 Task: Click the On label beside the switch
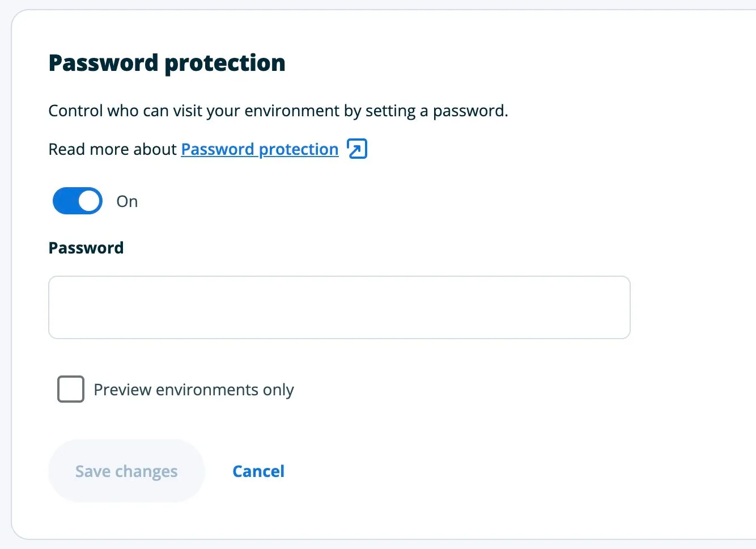point(126,201)
